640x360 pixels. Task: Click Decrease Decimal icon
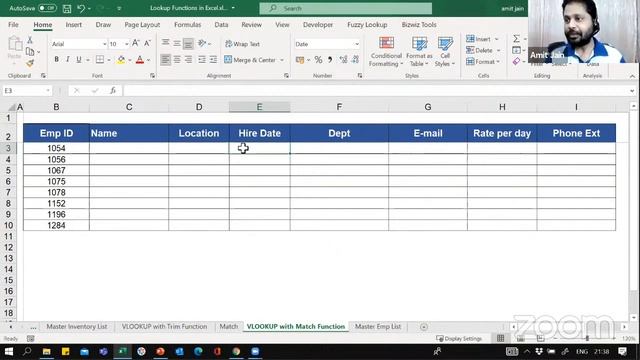click(x=356, y=60)
